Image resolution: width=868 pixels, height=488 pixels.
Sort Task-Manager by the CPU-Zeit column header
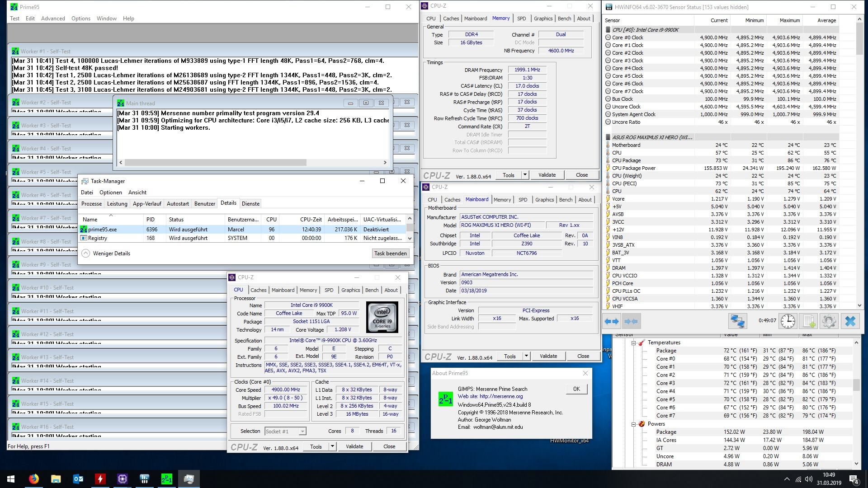302,220
